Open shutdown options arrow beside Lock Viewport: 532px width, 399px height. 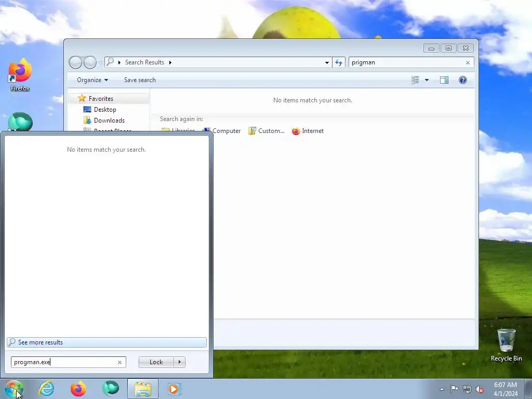pyautogui.click(x=179, y=362)
